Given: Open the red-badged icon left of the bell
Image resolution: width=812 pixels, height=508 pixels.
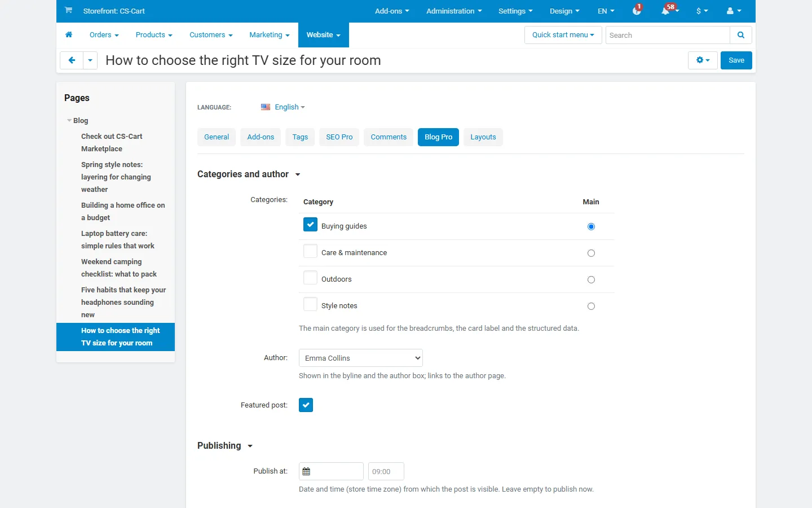Looking at the screenshot, I should pyautogui.click(x=637, y=11).
